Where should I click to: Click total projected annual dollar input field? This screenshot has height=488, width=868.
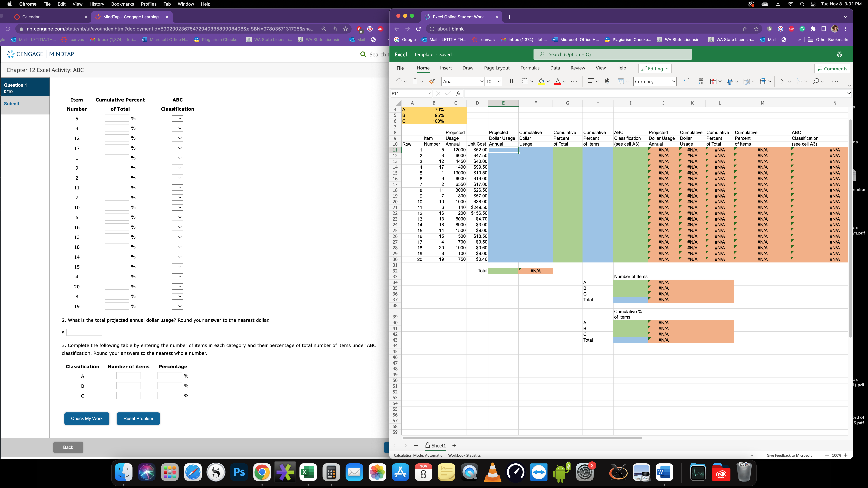[x=83, y=332]
